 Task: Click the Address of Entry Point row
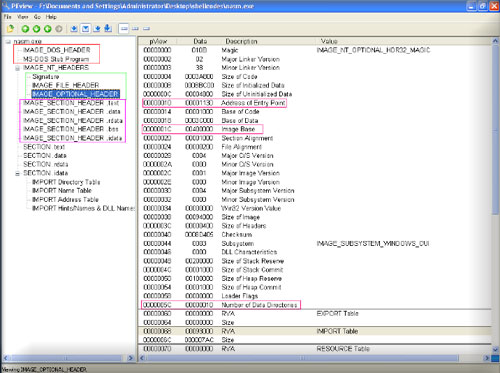pos(214,103)
